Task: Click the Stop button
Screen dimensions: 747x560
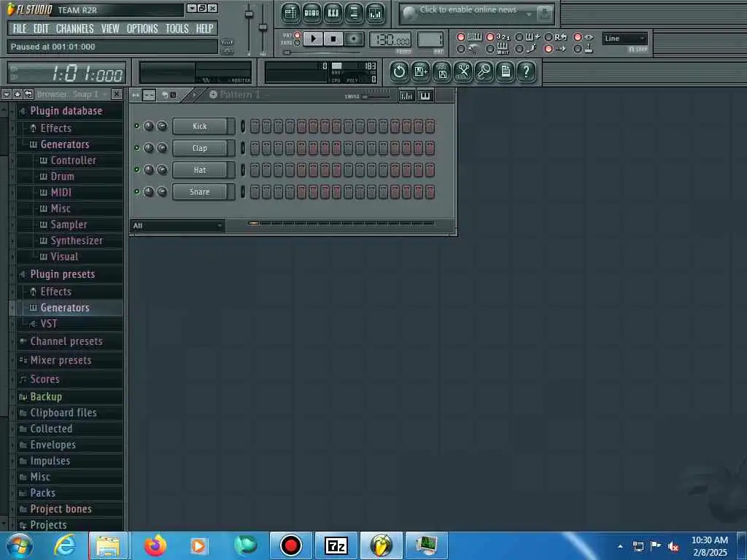Action: (333, 39)
